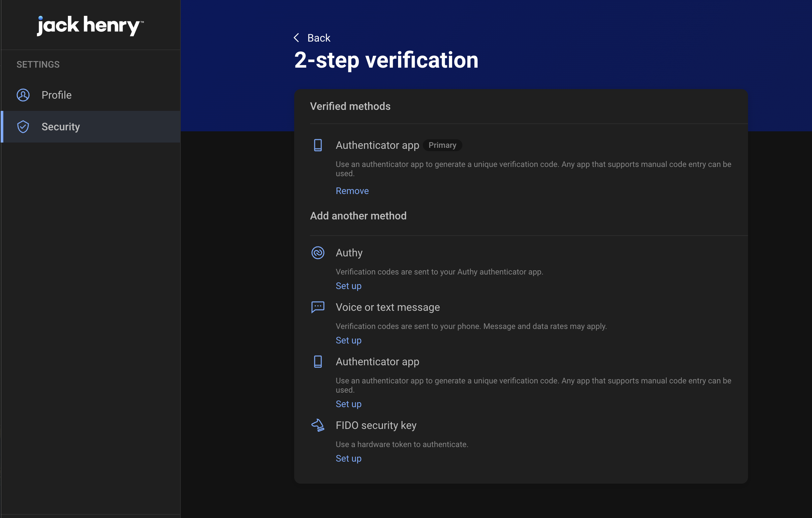Screen dimensions: 812x518
Task: Select the Authy spiral icon
Action: (317, 253)
